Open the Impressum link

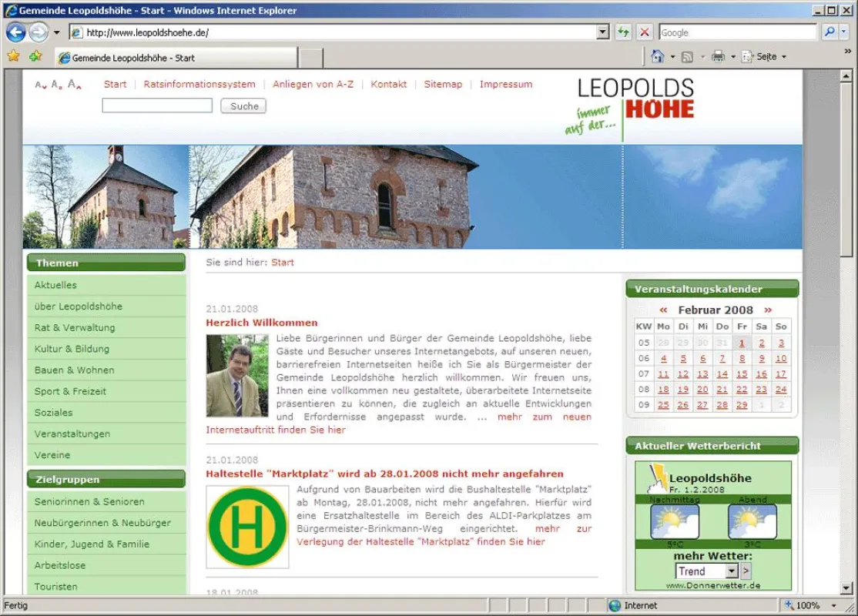coord(505,84)
